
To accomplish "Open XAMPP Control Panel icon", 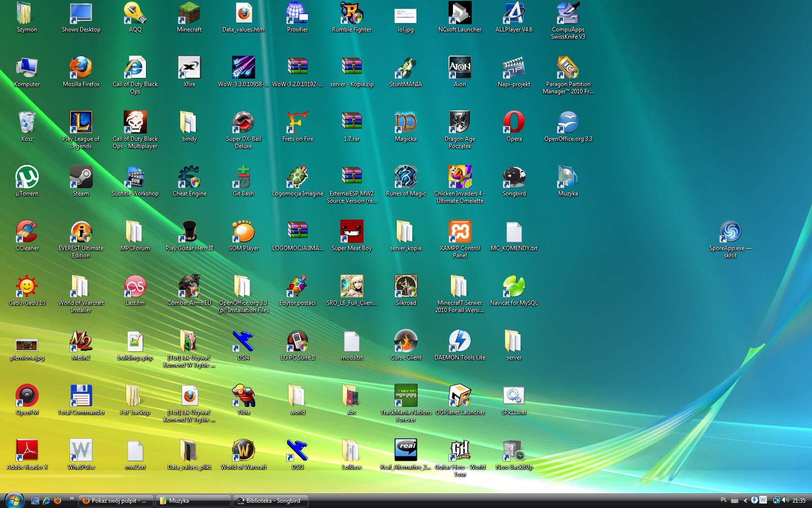I will coord(460,239).
